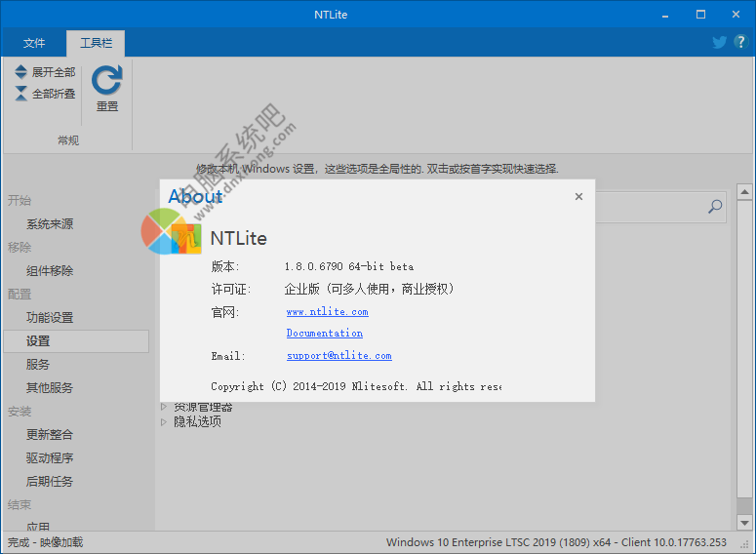Select 驱动程序 in the sidebar
This screenshot has height=554, width=756.
(x=50, y=458)
